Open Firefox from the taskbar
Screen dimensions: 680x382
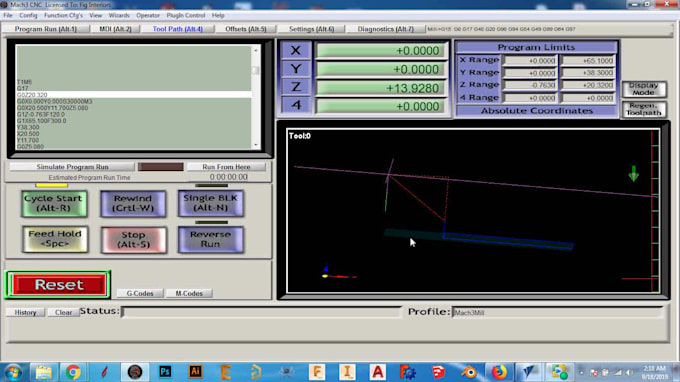(499, 372)
